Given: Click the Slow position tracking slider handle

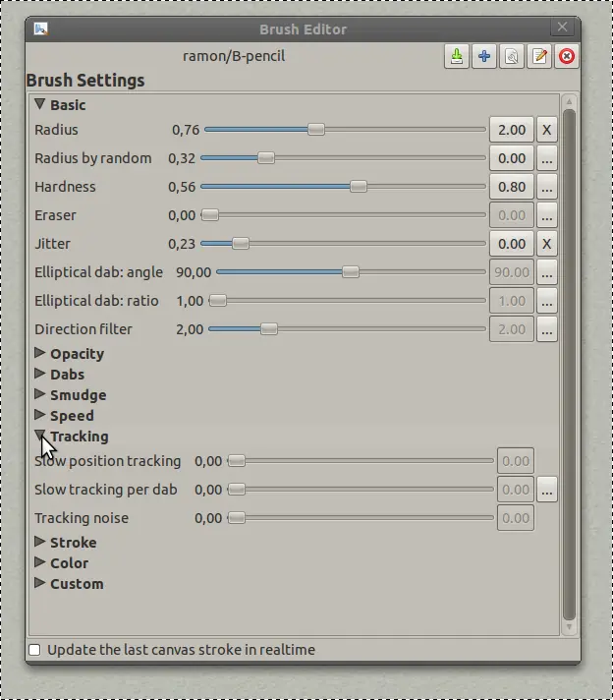Looking at the screenshot, I should point(237,461).
